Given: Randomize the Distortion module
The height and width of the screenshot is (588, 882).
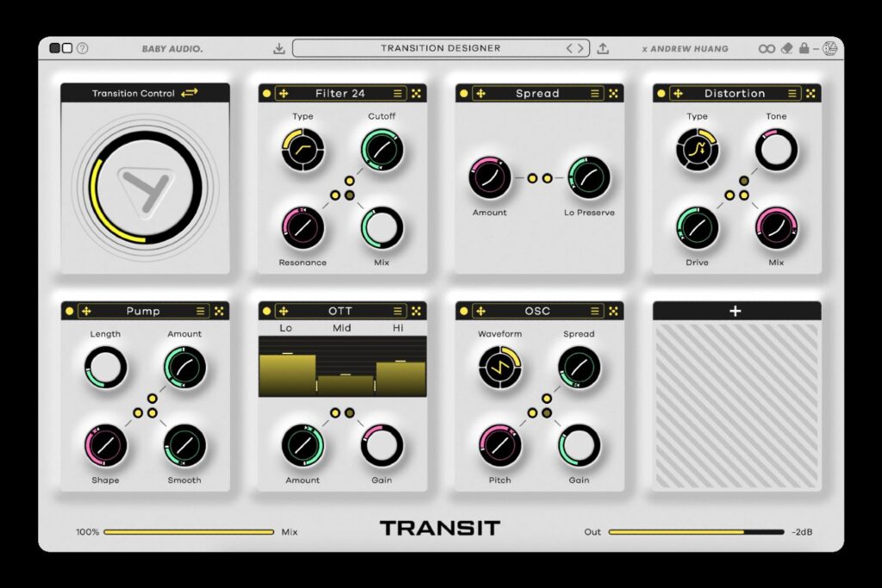Looking at the screenshot, I should pyautogui.click(x=811, y=93).
